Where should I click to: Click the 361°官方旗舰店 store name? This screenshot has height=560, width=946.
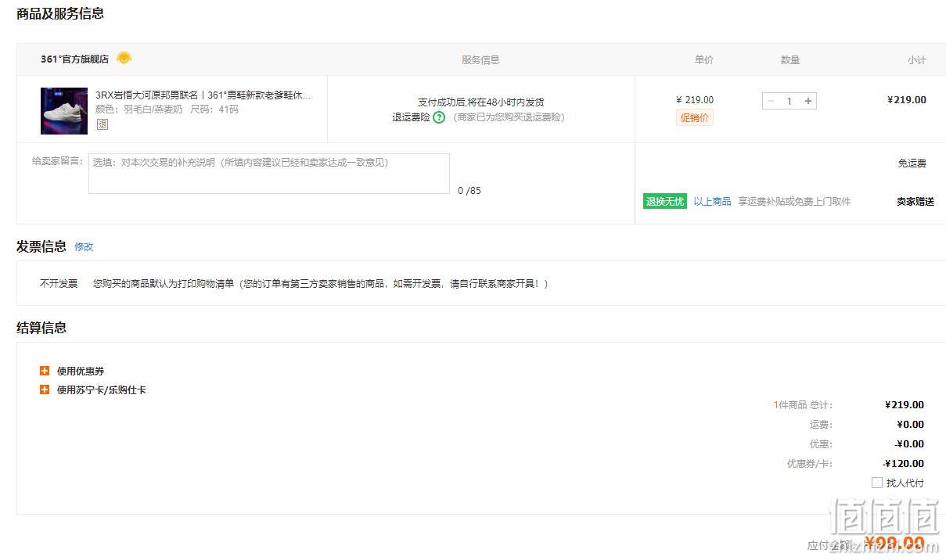75,59
